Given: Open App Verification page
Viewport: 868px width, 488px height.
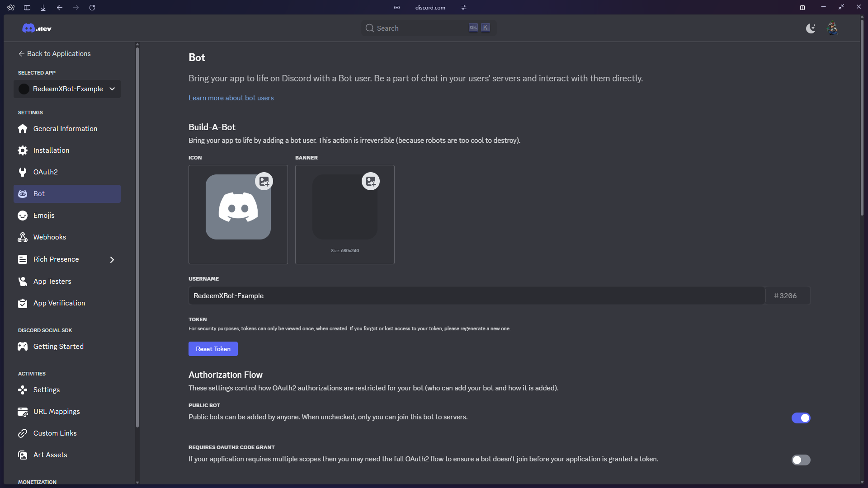Looking at the screenshot, I should coord(67,303).
